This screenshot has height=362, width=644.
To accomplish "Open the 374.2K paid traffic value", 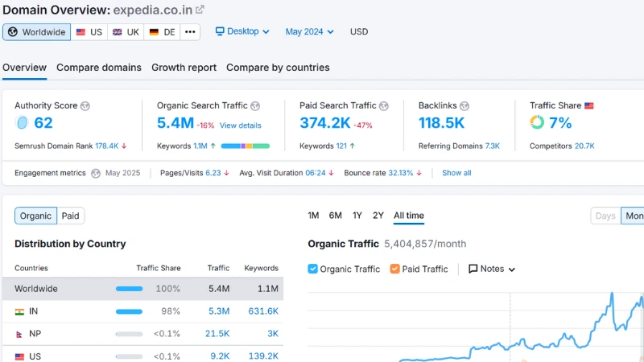I will coord(325,123).
